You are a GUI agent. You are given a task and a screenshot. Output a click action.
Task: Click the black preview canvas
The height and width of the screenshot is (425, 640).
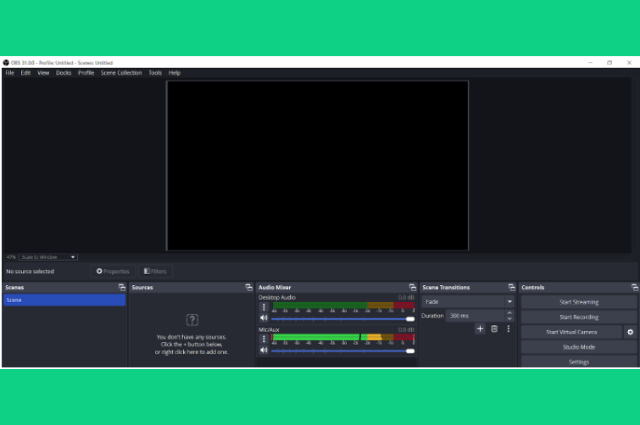[317, 165]
